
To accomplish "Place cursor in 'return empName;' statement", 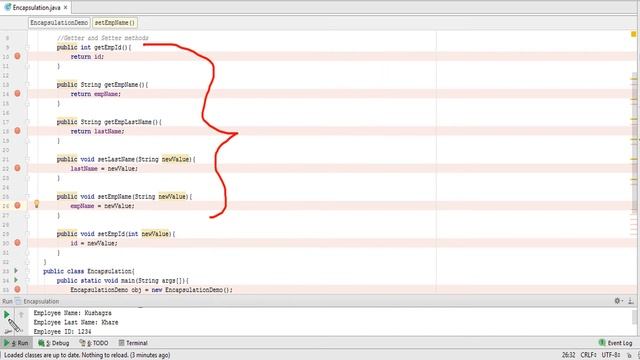I will pos(96,94).
